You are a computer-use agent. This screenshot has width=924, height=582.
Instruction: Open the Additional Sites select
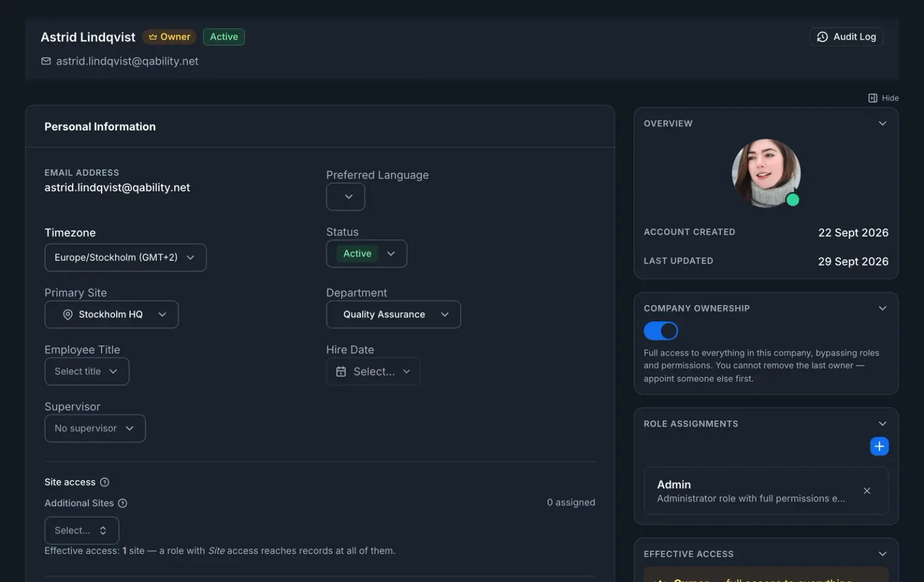(82, 530)
